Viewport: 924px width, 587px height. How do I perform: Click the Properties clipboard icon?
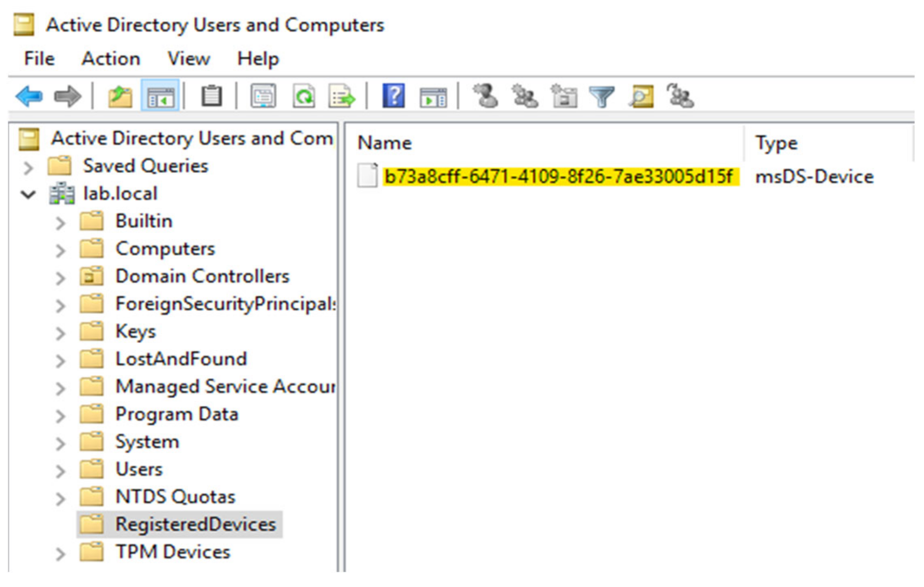pos(211,97)
